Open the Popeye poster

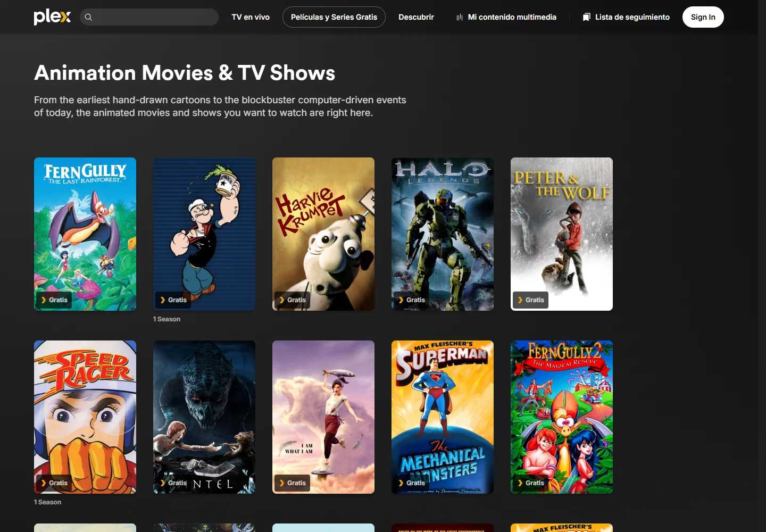(204, 234)
